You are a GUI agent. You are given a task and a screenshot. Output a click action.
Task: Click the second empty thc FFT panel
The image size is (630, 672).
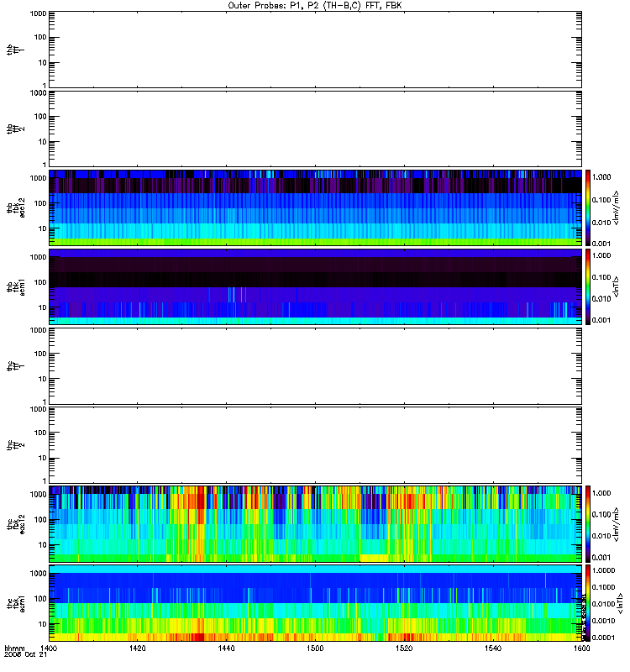pos(314,444)
